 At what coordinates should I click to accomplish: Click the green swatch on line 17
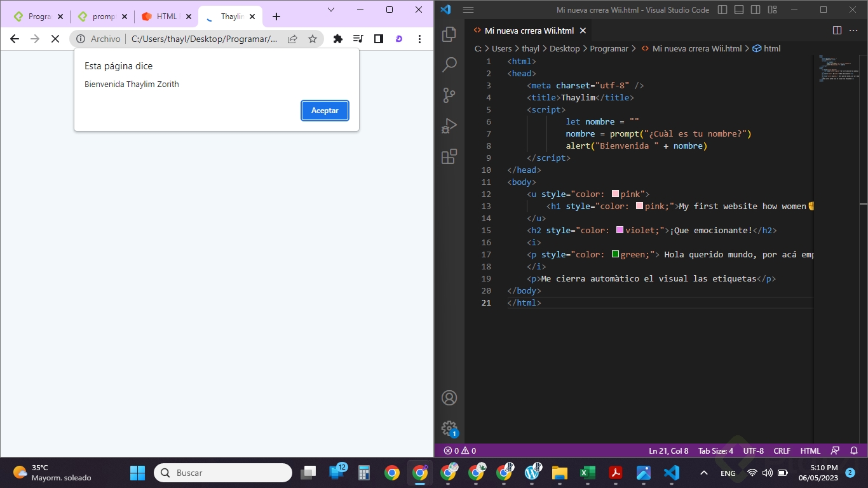[615, 254]
